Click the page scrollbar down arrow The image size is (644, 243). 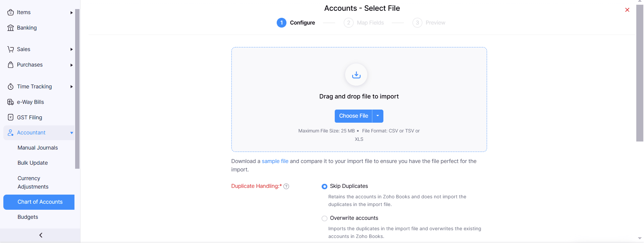point(640,238)
